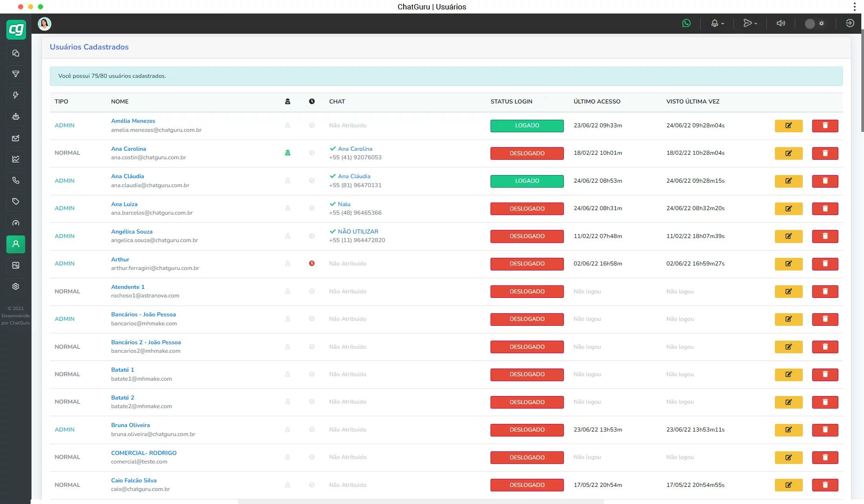
Task: Expand the send arrow dropdown
Action: coord(750,23)
